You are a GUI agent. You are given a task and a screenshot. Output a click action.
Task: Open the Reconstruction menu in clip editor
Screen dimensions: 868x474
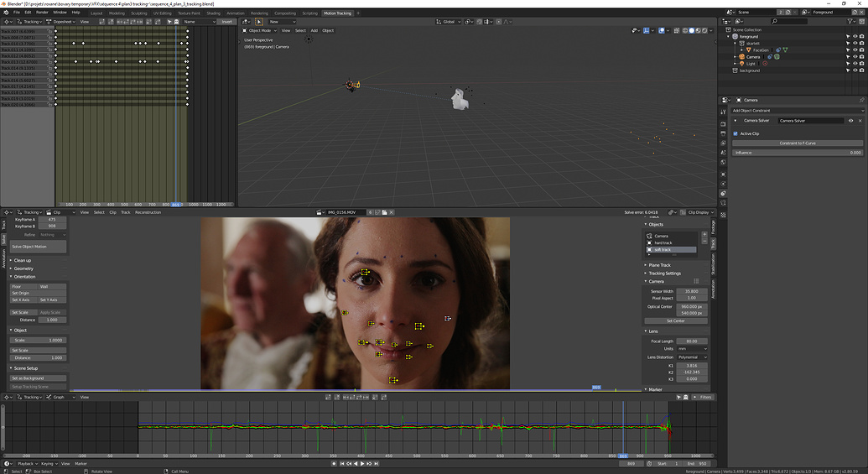click(x=148, y=212)
